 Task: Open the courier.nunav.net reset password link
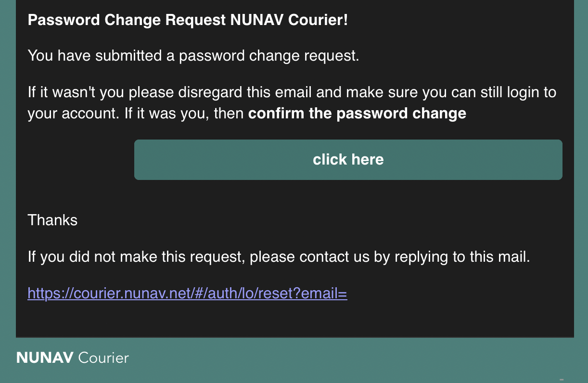click(188, 293)
